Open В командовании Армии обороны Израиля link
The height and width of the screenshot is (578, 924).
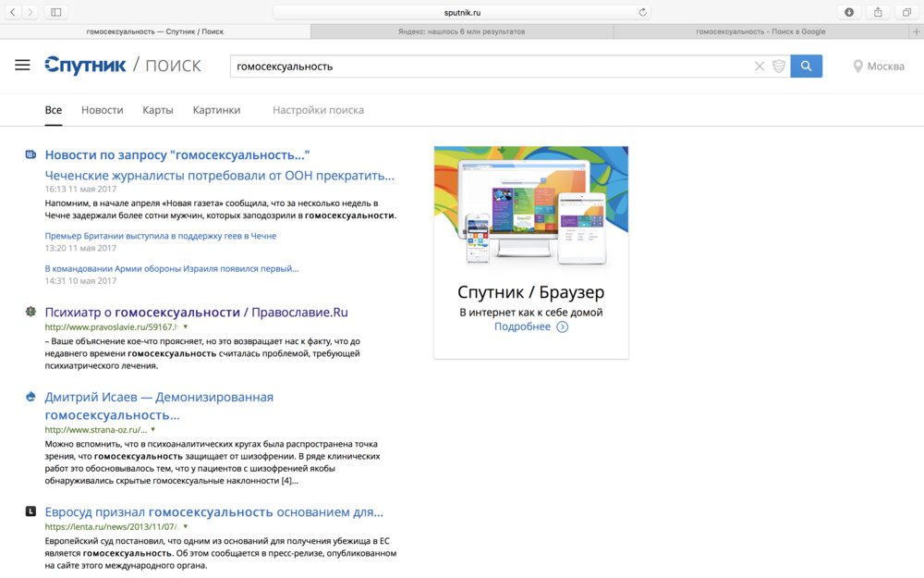point(172,269)
